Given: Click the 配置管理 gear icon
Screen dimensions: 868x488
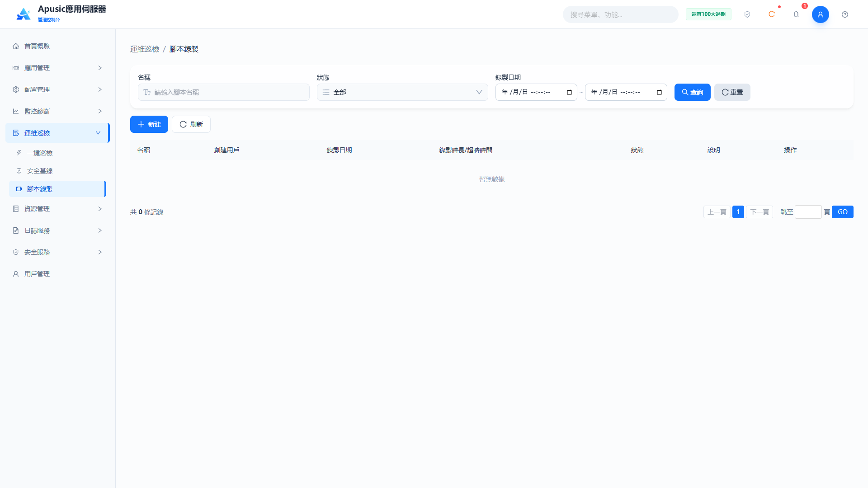Looking at the screenshot, I should point(16,89).
